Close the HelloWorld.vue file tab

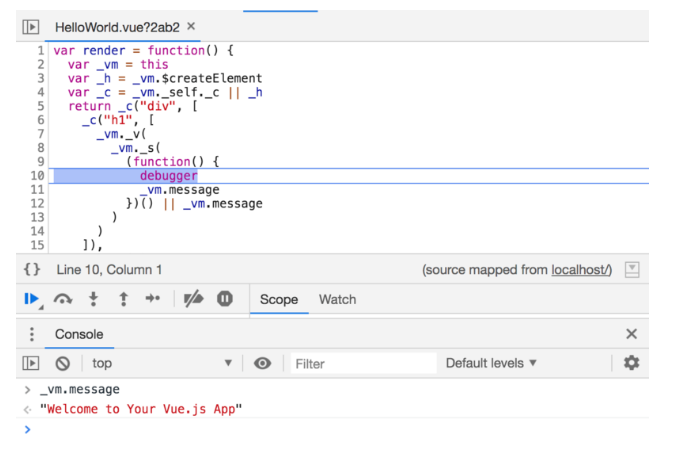191,26
